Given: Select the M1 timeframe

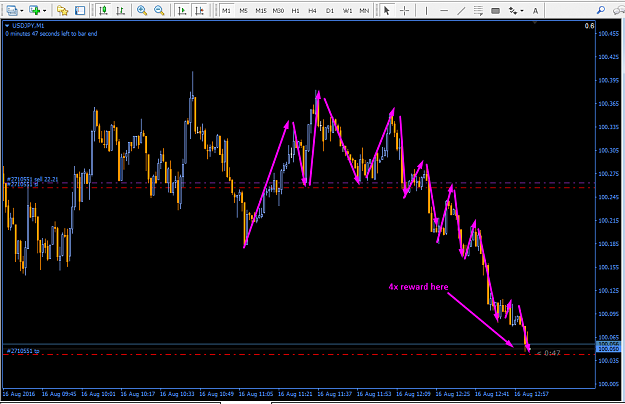Looking at the screenshot, I should (x=226, y=11).
